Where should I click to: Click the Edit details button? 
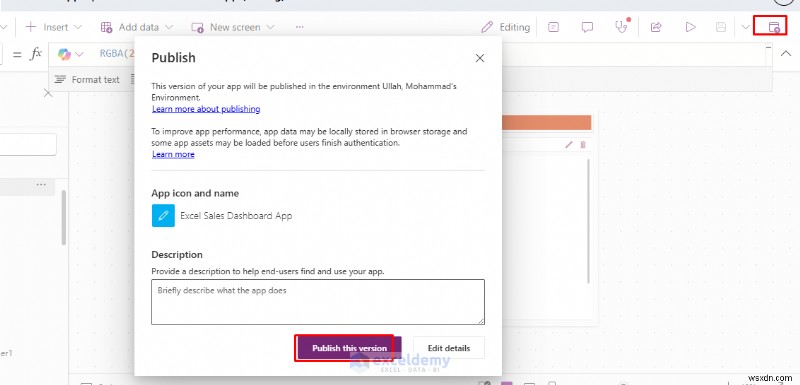(x=449, y=348)
